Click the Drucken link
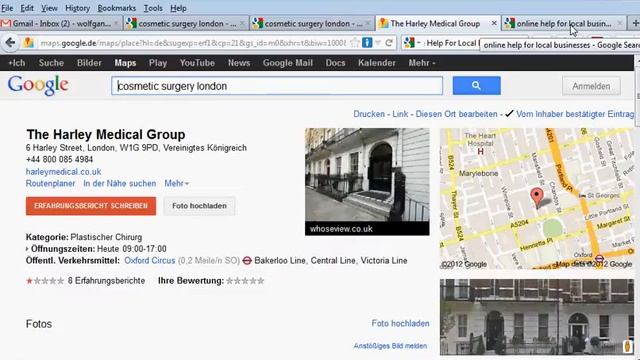The image size is (640, 360). pos(369,114)
